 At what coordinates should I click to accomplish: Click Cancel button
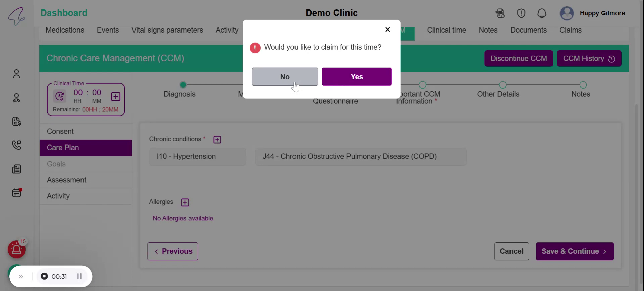click(512, 251)
